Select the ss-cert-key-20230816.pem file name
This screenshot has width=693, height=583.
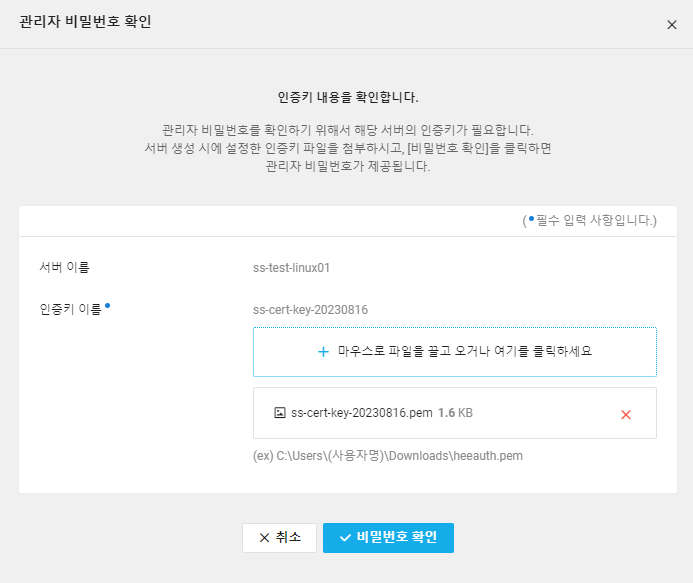pos(362,413)
